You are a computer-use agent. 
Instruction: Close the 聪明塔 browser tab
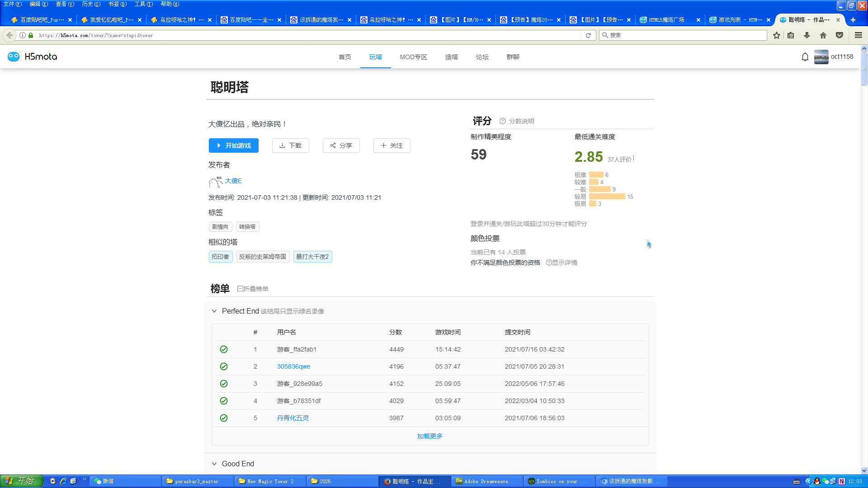[838, 20]
